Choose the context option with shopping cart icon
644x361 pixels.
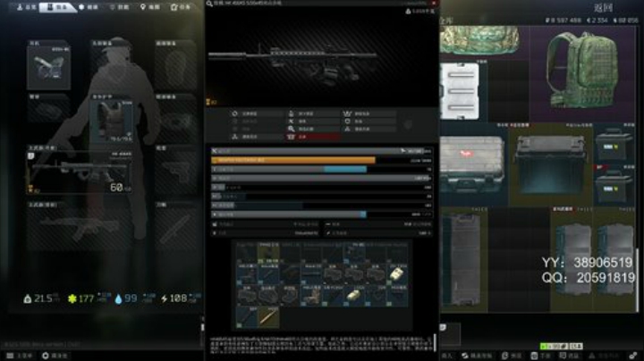[x=369, y=113]
